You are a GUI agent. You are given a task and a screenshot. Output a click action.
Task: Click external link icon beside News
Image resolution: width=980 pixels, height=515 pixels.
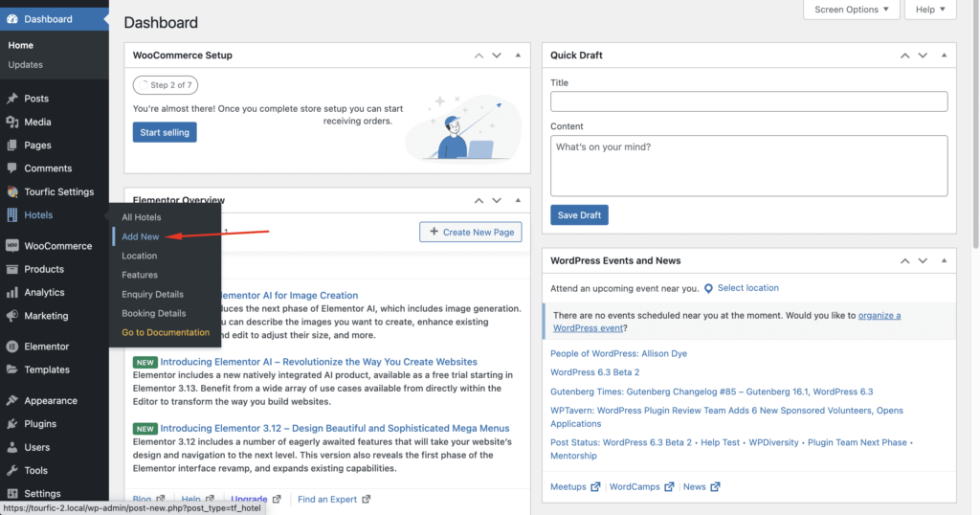pos(715,487)
